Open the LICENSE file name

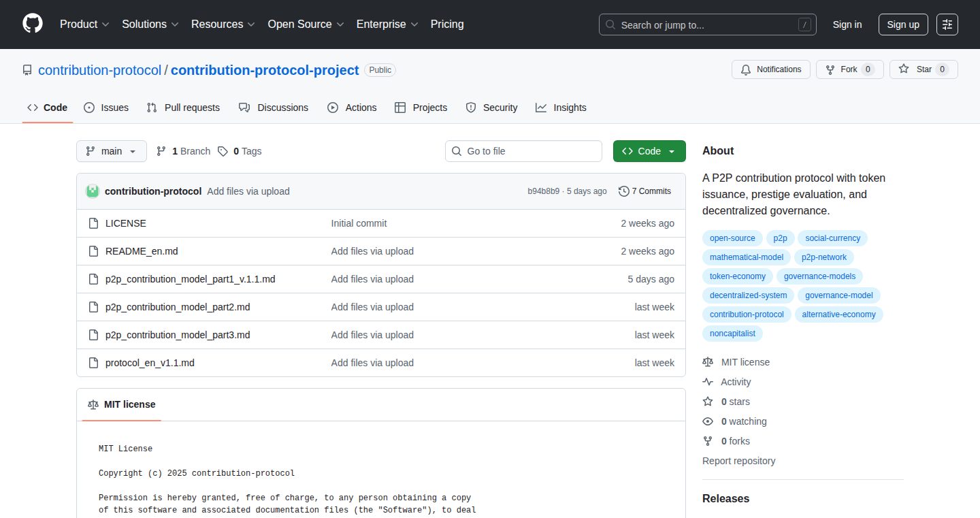[x=126, y=223]
